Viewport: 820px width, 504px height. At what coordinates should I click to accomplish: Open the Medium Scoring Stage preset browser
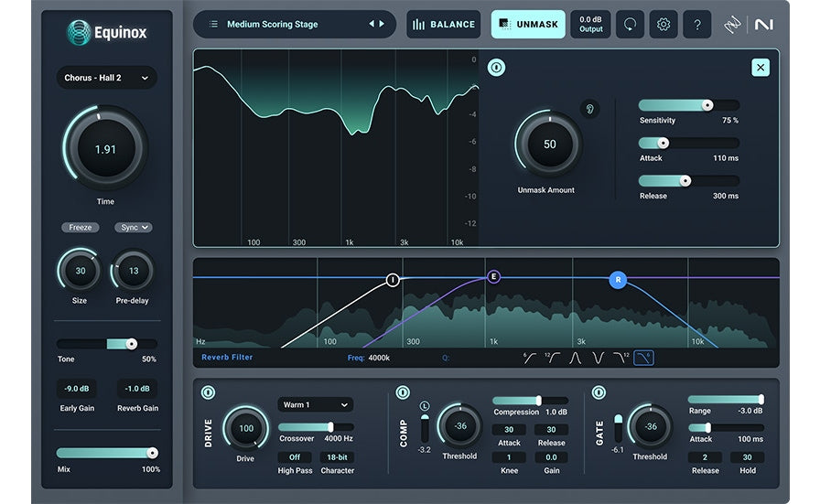[295, 24]
